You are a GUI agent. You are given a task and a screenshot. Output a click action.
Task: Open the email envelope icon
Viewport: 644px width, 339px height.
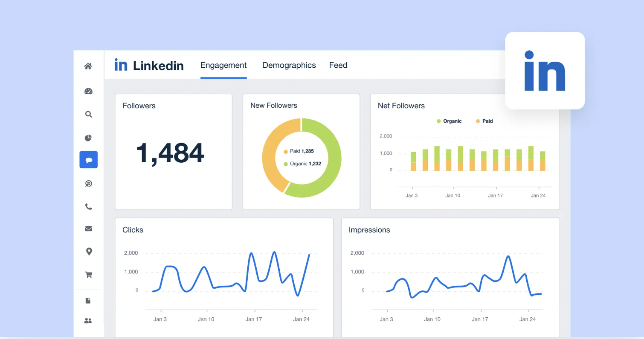click(88, 229)
